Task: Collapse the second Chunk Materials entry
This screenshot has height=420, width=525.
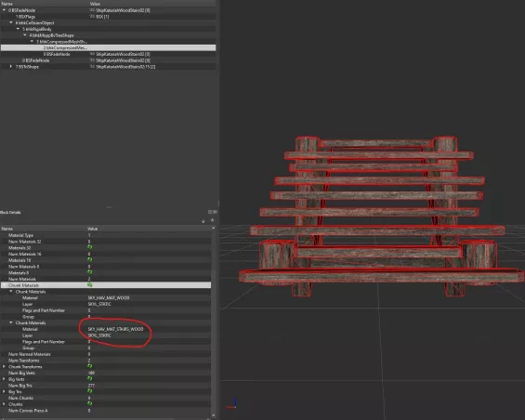Action: [11, 322]
